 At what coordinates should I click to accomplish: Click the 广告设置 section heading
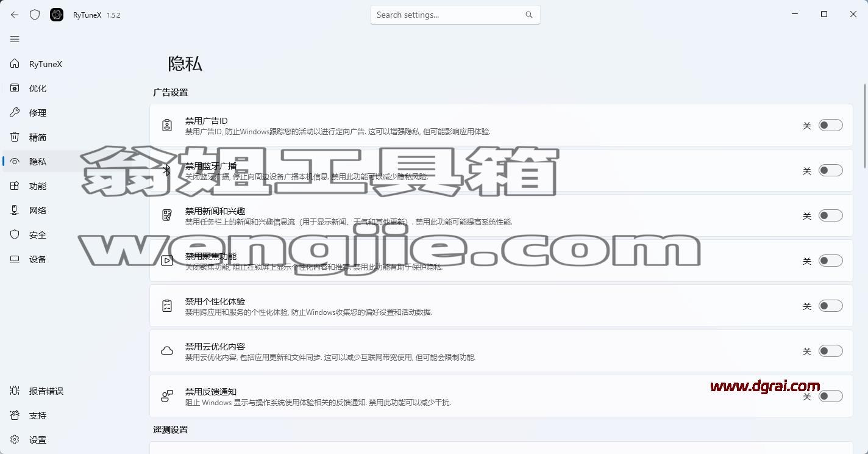coord(171,92)
